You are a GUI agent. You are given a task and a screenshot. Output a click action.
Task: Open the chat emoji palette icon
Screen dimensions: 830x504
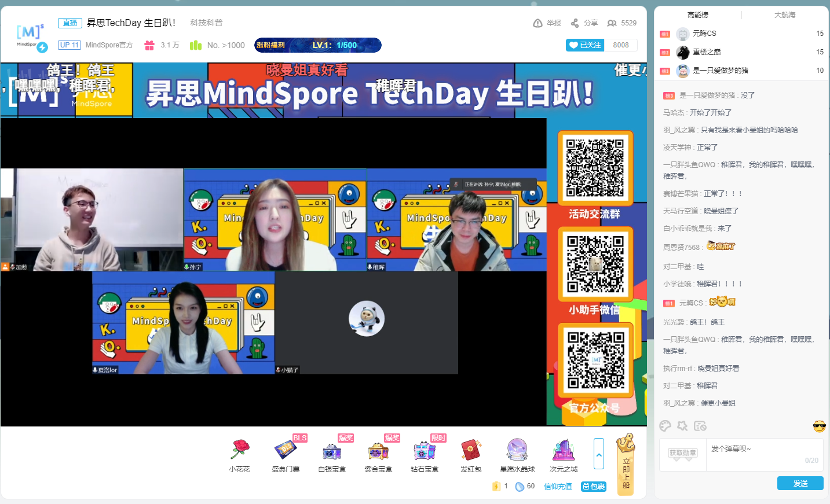point(665,426)
